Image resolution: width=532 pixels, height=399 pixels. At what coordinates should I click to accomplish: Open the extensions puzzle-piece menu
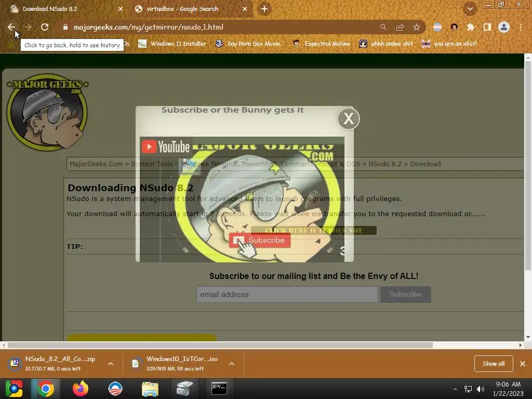tap(470, 27)
